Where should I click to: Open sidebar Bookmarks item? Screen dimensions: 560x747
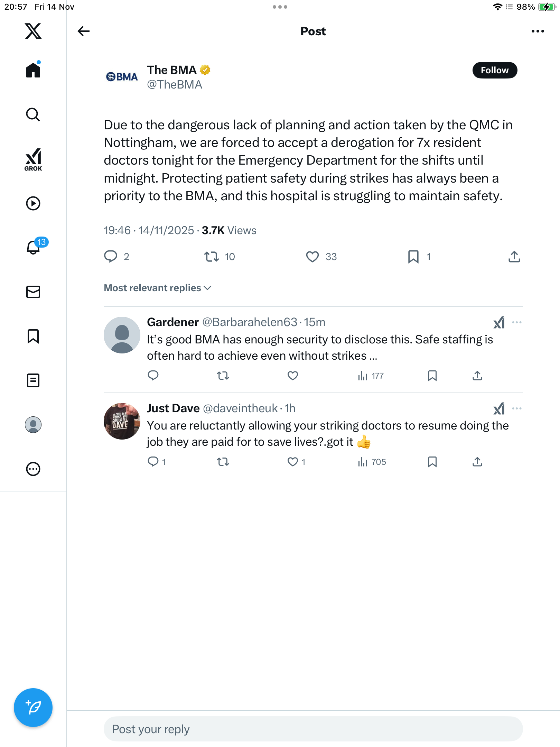click(x=33, y=336)
